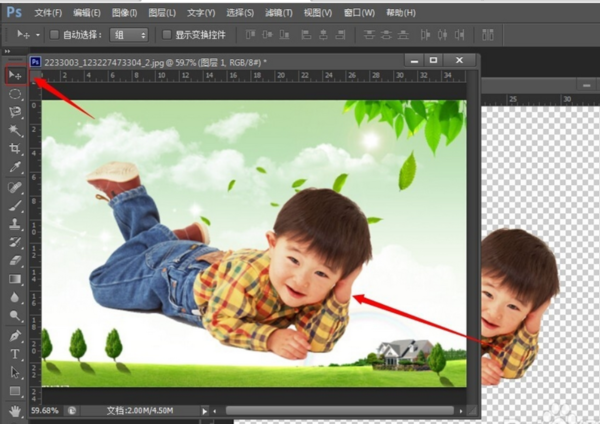This screenshot has width=600, height=424.
Task: Open the 滤镜(T) menu
Action: 279,13
